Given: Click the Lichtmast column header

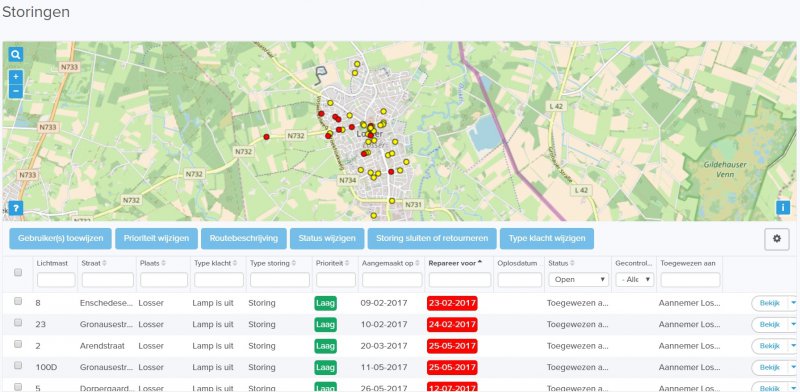Looking at the screenshot, I should (52, 263).
